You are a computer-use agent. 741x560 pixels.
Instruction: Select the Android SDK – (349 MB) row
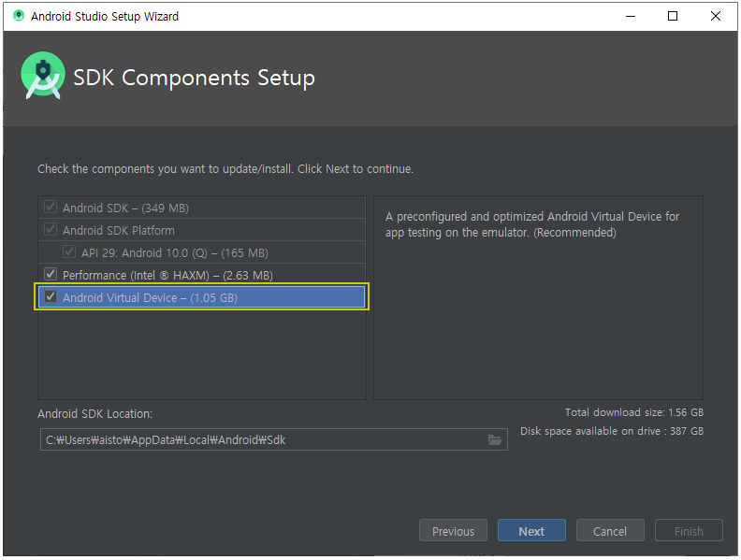click(202, 208)
